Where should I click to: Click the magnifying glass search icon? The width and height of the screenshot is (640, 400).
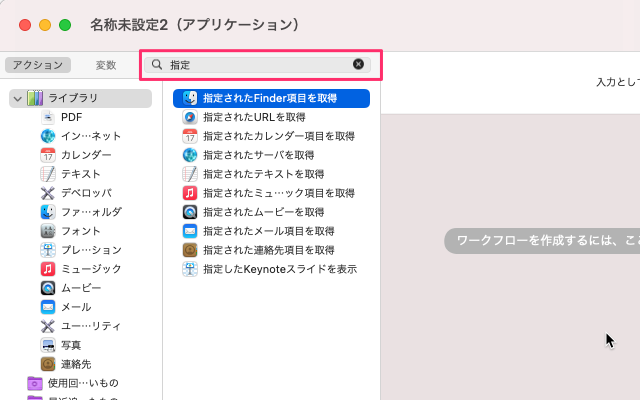click(157, 64)
